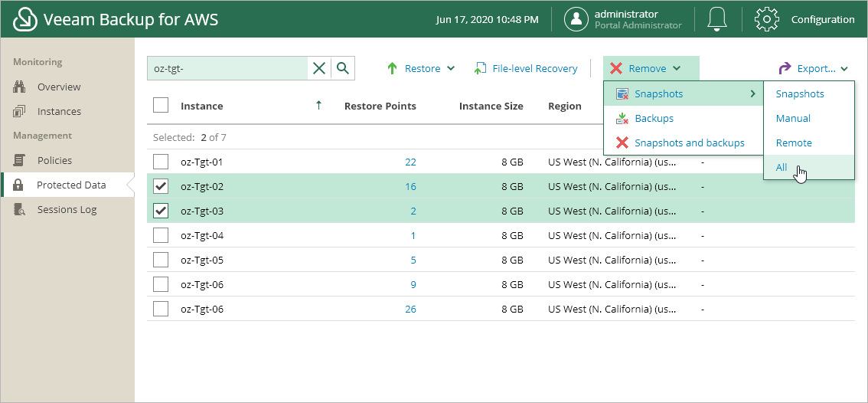Viewport: 868px width, 403px height.
Task: Open the Policies page
Action: 55,160
